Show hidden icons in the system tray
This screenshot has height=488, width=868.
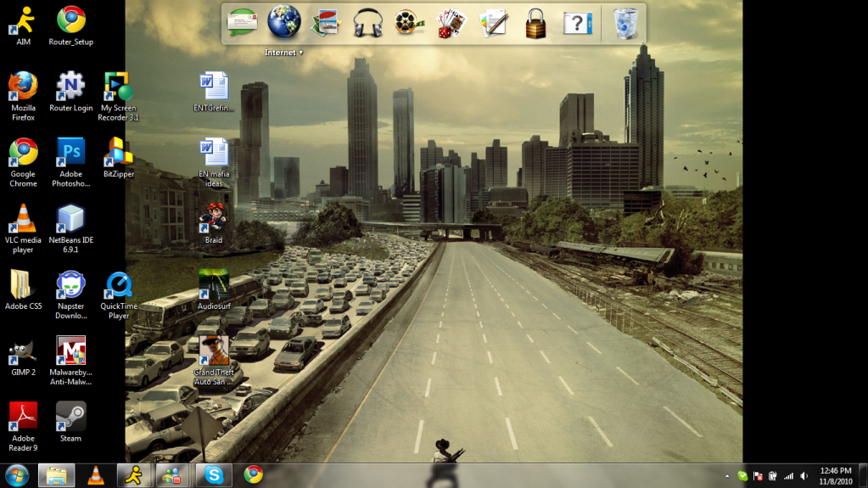pos(727,476)
